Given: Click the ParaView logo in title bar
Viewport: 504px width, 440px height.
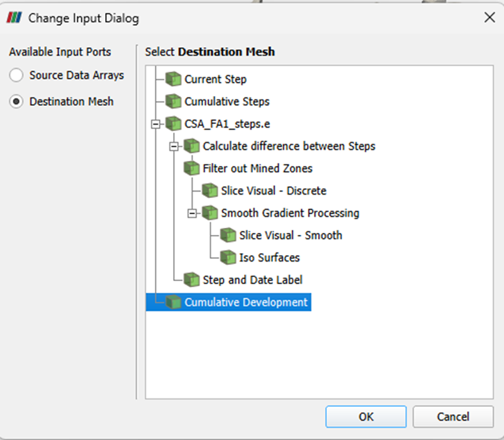Looking at the screenshot, I should (14, 18).
